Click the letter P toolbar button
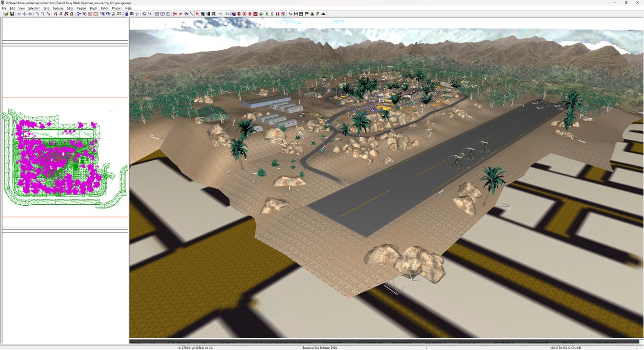This screenshot has width=644, height=350. [x=306, y=14]
